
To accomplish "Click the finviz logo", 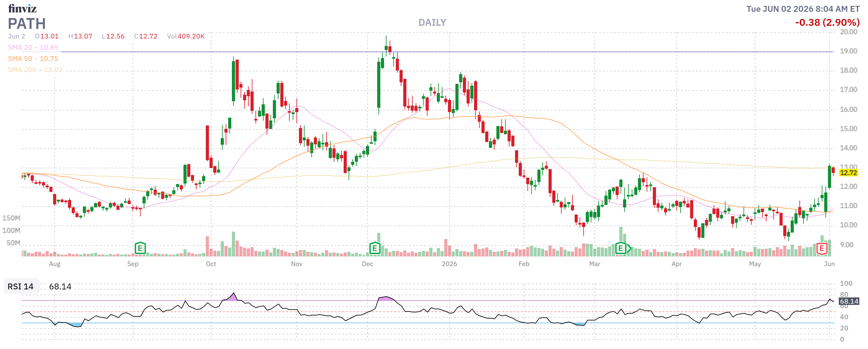I will click(x=22, y=8).
